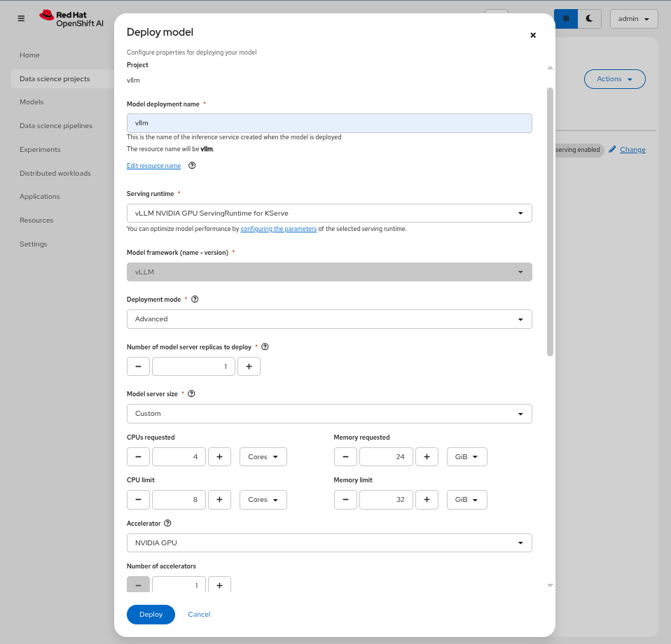
Task: Open Experiments in sidebar
Action: pos(40,150)
